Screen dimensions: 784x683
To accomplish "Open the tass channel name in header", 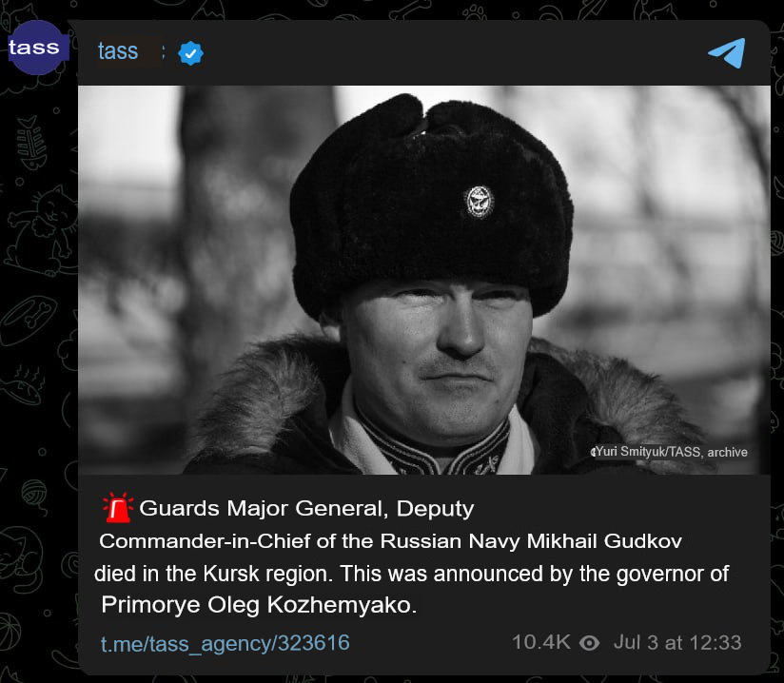I will 118,51.
